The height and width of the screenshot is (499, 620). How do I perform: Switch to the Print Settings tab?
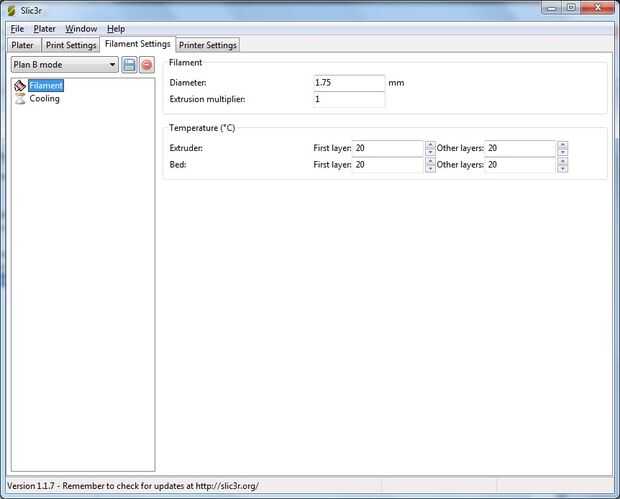coord(71,45)
